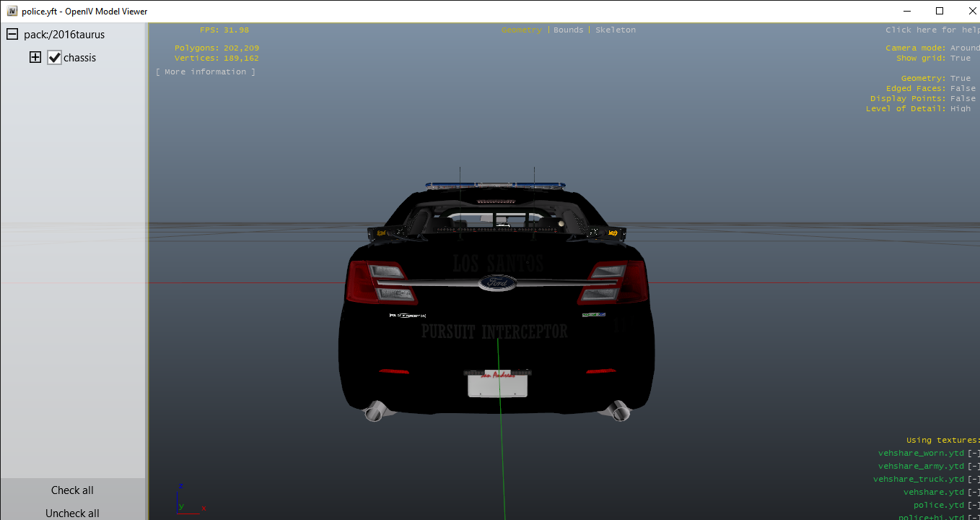980x520 pixels.
Task: Expand the chassis tree node
Action: pos(35,58)
